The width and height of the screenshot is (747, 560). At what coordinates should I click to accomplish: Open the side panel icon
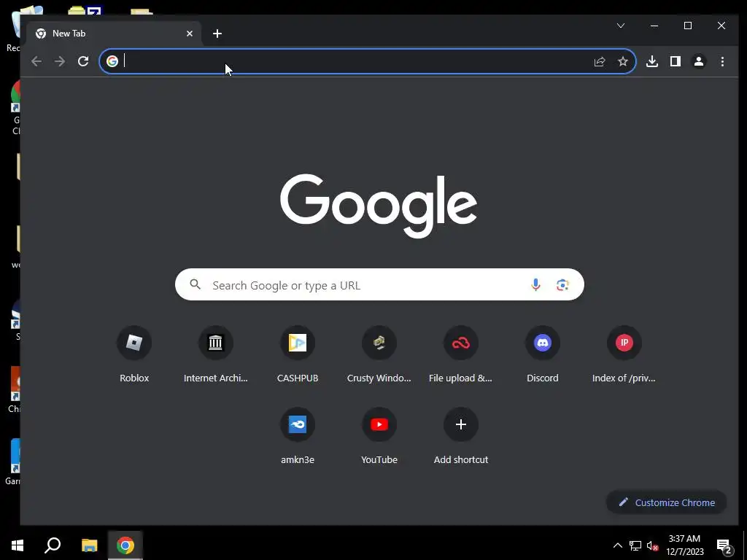[675, 61]
